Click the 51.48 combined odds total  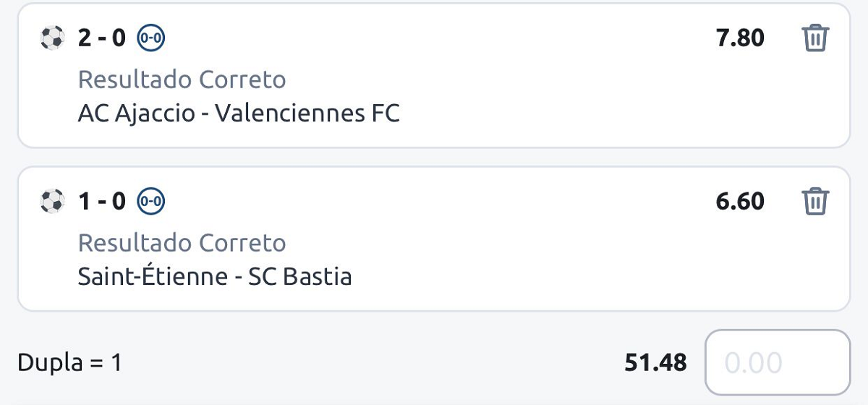(655, 362)
